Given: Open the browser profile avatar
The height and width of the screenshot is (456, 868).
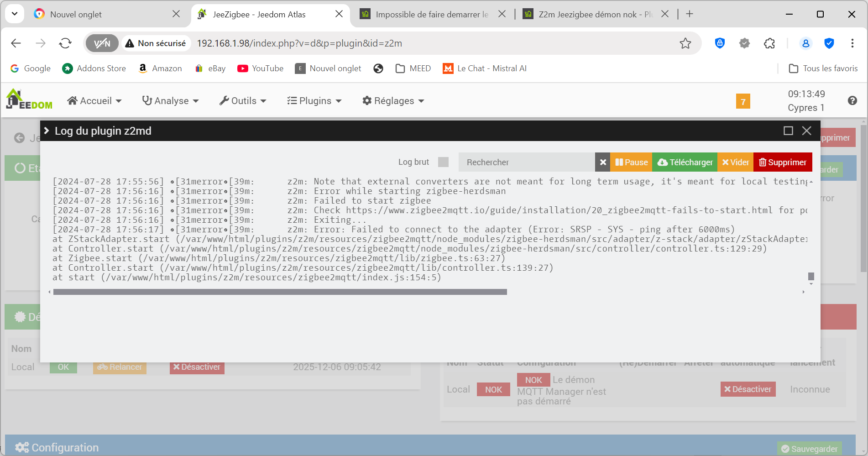Looking at the screenshot, I should pos(805,43).
